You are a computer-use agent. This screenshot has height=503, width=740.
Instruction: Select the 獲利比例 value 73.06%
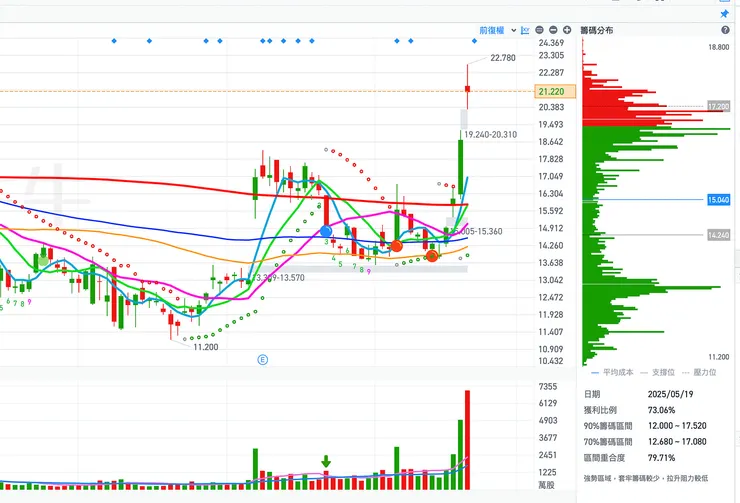[x=661, y=410]
